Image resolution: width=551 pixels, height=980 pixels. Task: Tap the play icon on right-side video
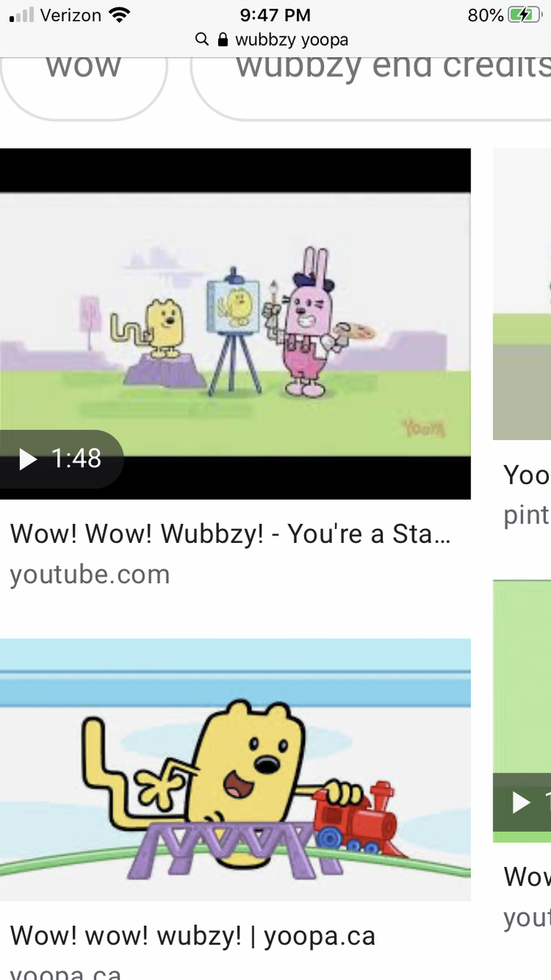click(x=521, y=803)
